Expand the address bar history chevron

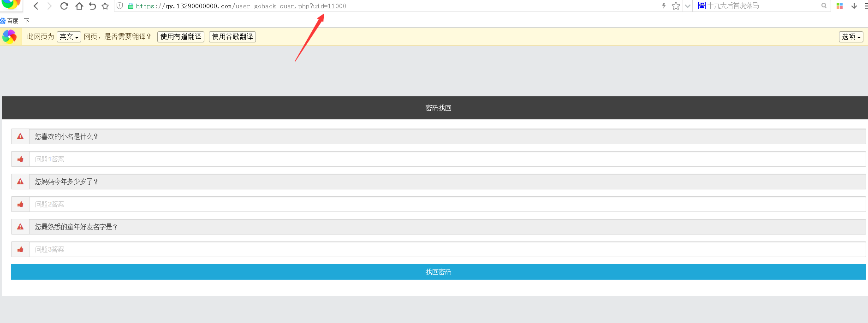tap(687, 6)
